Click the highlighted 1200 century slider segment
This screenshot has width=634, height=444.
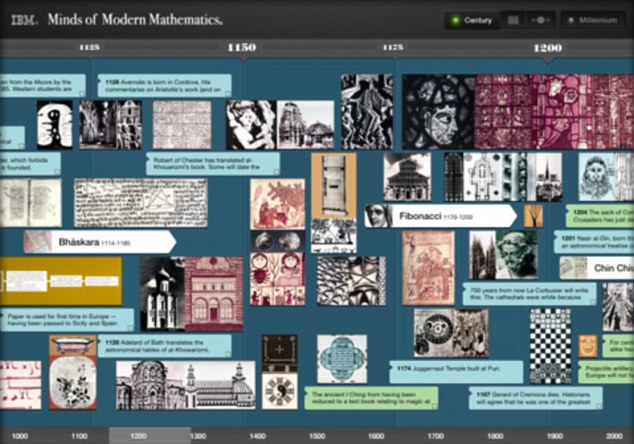click(139, 436)
